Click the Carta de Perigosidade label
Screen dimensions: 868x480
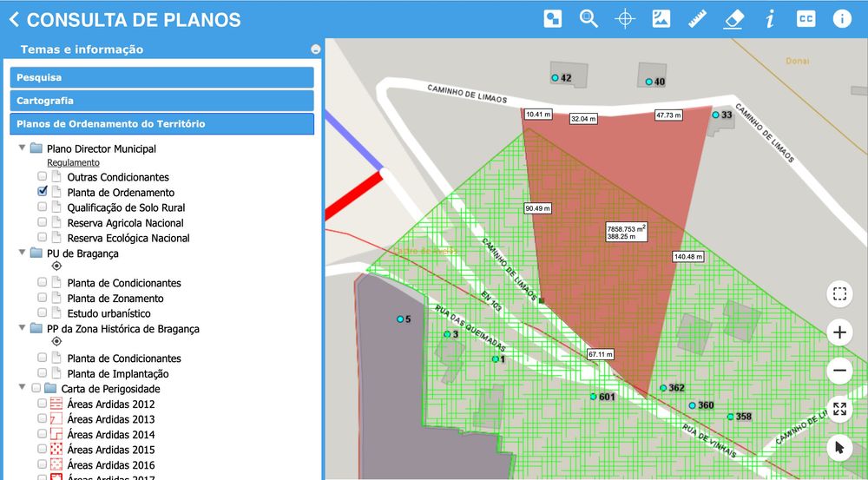coord(111,389)
